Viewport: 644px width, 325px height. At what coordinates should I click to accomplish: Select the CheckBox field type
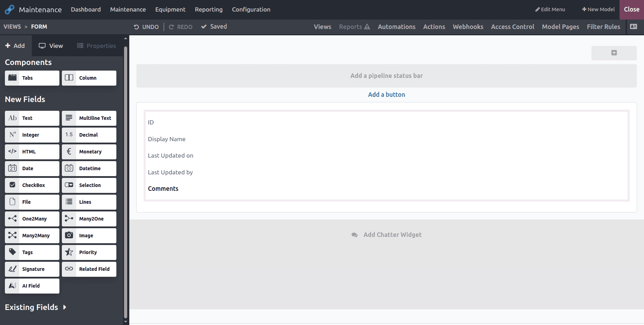tap(32, 185)
